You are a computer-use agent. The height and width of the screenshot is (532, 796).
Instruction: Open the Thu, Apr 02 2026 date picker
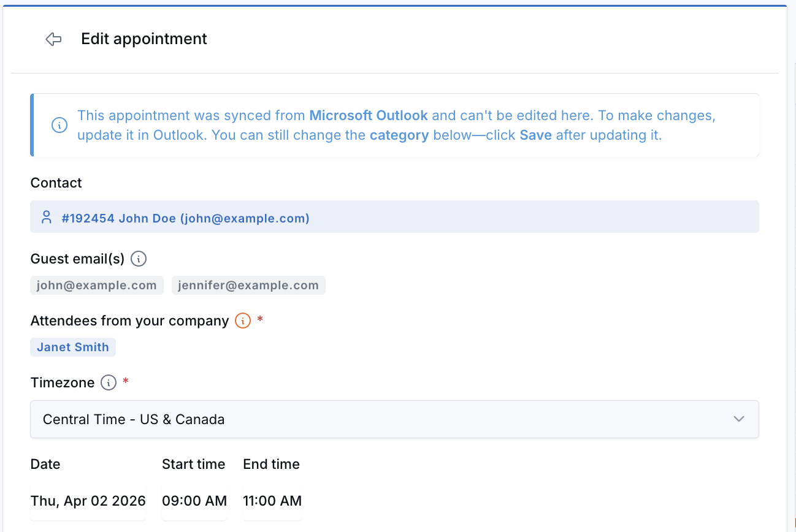(x=88, y=501)
